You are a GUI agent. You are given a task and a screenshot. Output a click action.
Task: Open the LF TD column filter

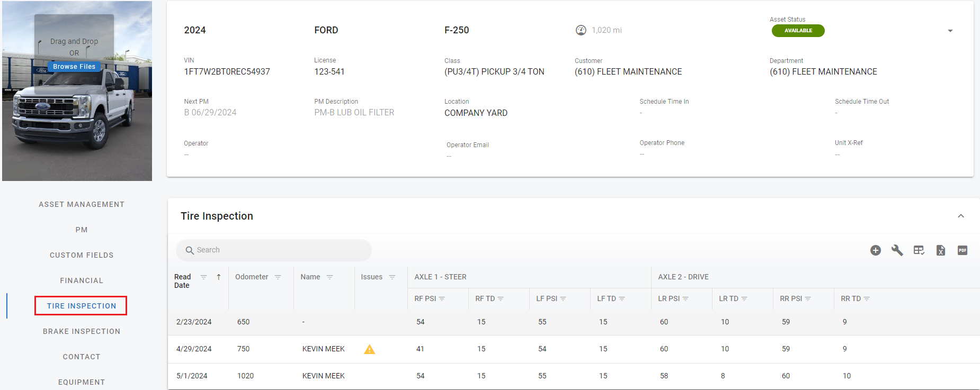[622, 299]
